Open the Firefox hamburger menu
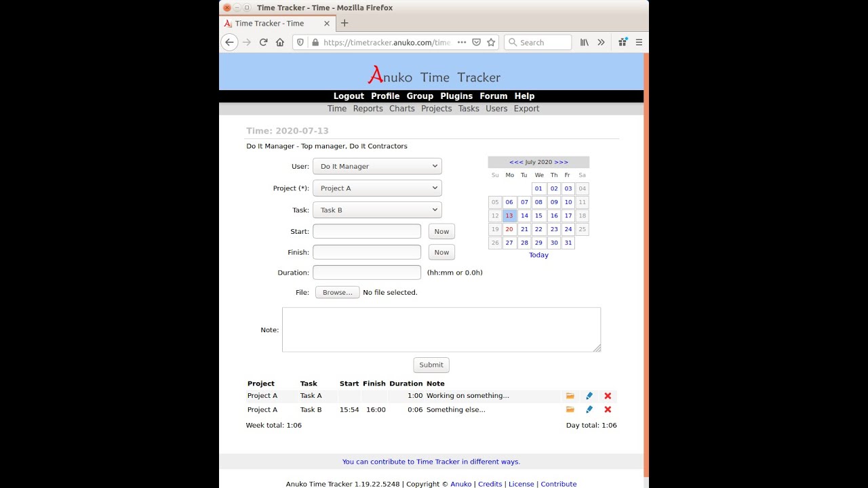Viewport: 868px width, 488px height. [639, 42]
